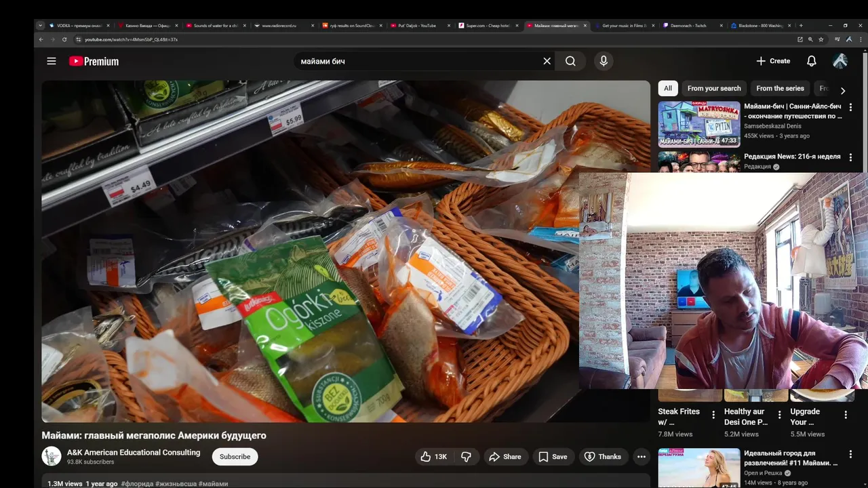Open Идеальный город для развлечений thumbnail
The height and width of the screenshot is (488, 868).
[x=699, y=468]
